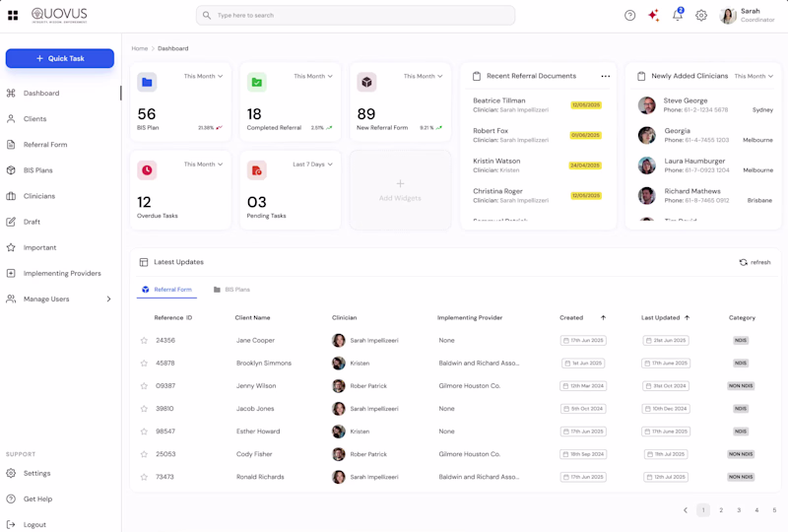Open Beatrice Tillman referral document
788x532 pixels.
[538, 104]
